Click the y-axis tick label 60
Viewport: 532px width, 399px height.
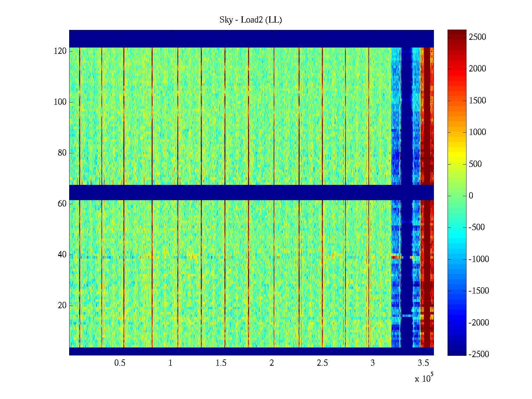[x=62, y=203]
